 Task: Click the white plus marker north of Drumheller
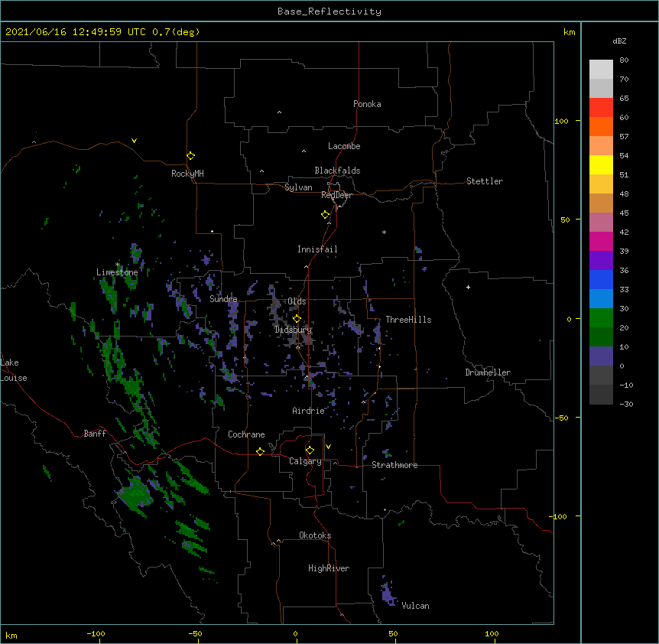pos(468,287)
